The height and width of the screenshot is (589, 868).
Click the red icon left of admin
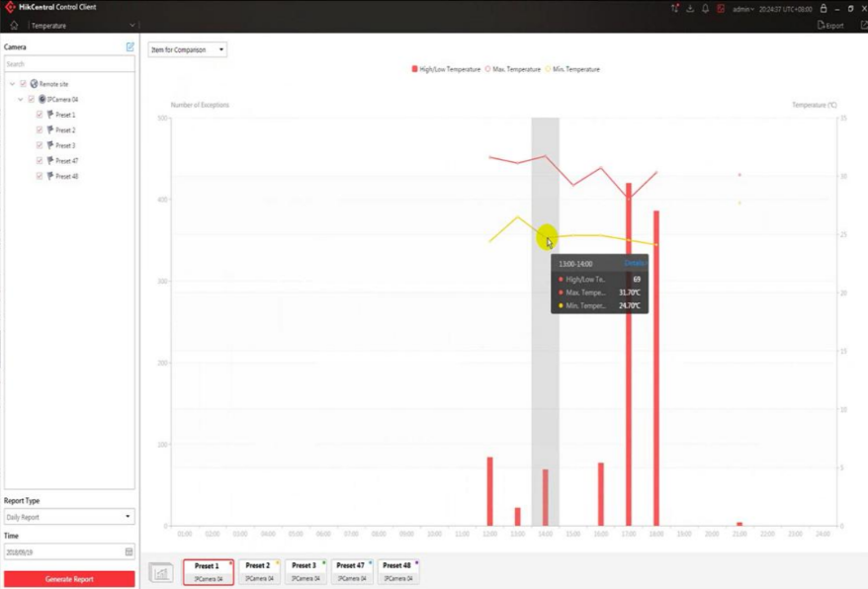click(721, 8)
